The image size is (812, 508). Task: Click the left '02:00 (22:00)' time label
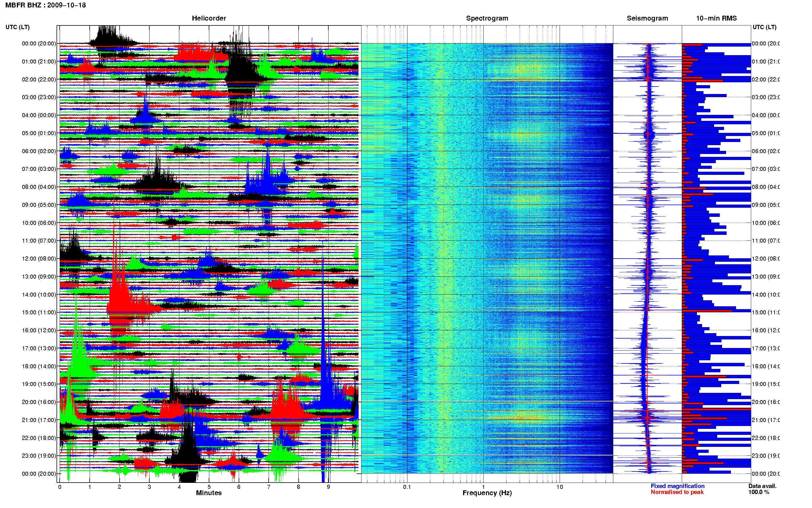39,79
